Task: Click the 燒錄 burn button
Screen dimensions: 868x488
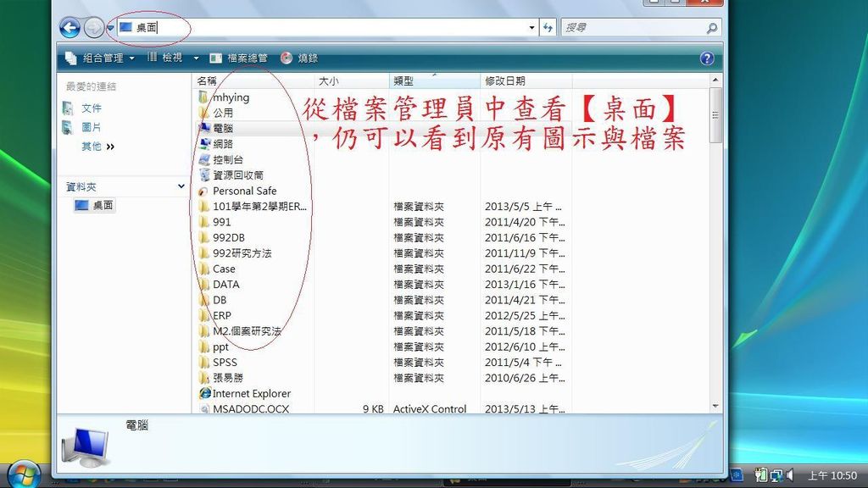Action: pos(299,58)
